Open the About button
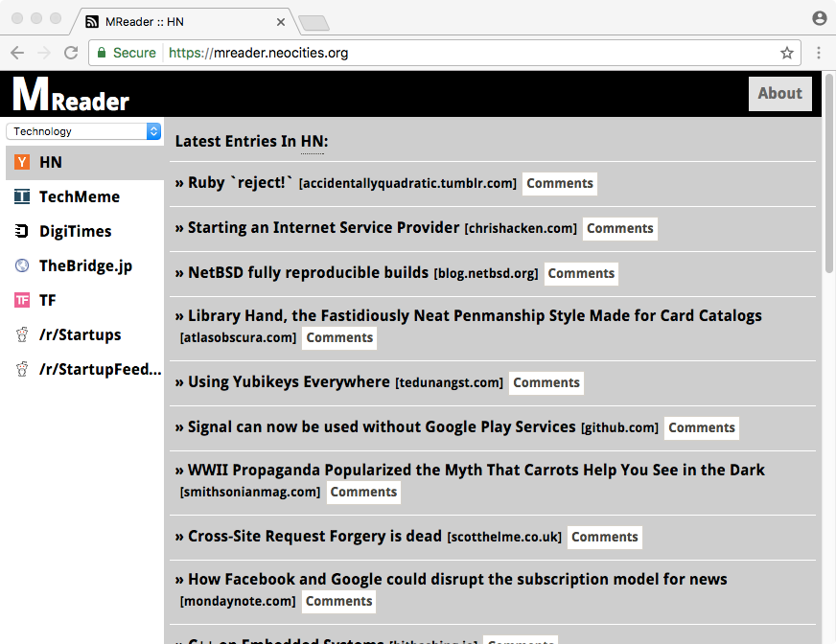Image resolution: width=836 pixels, height=644 pixels. 780,94
